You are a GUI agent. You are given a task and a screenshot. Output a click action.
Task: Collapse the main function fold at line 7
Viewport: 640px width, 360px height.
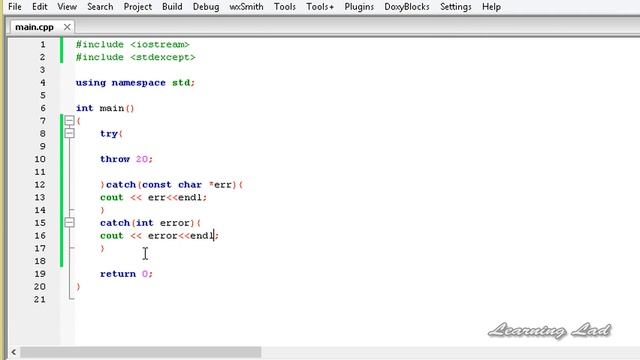pos(69,120)
